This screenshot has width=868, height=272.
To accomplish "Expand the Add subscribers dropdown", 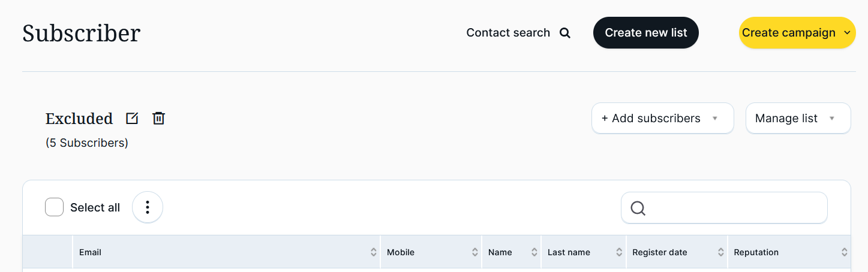I will click(662, 119).
